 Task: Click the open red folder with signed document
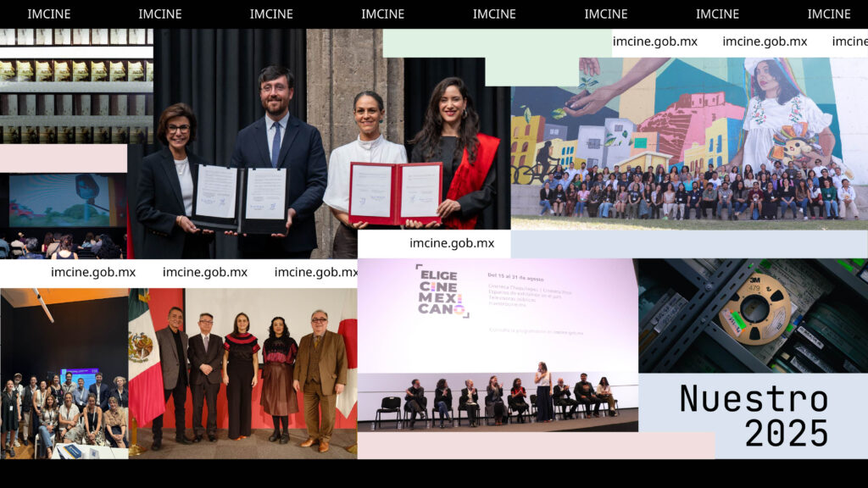point(395,191)
